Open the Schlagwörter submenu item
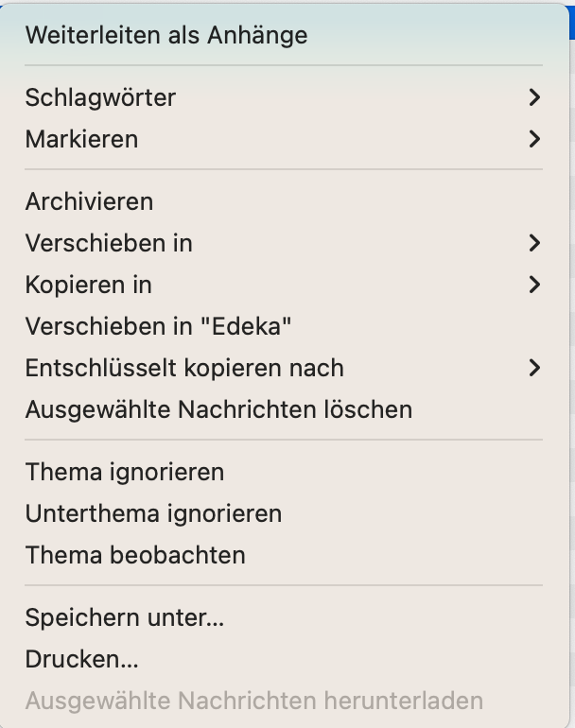575x728 pixels. pyautogui.click(x=100, y=97)
